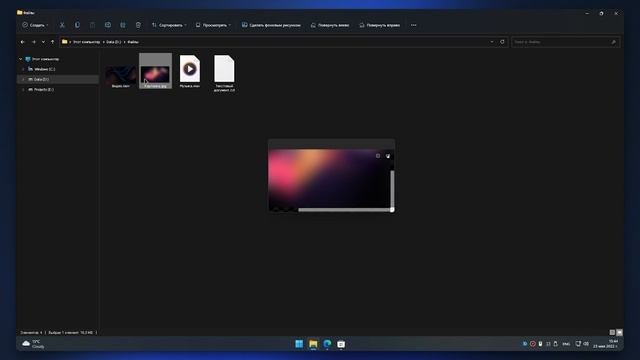
Task: Click the ENG language indicator
Action: click(x=566, y=344)
